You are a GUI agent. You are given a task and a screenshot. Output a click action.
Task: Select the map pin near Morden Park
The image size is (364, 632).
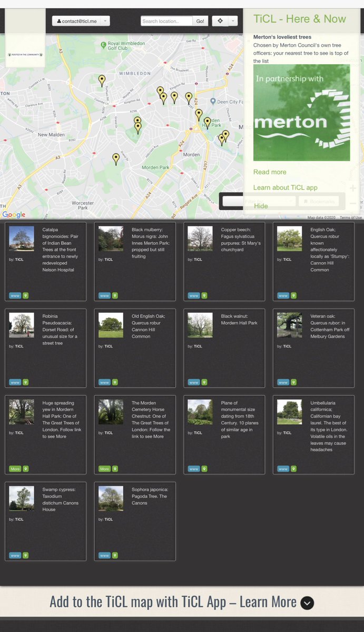116,159
